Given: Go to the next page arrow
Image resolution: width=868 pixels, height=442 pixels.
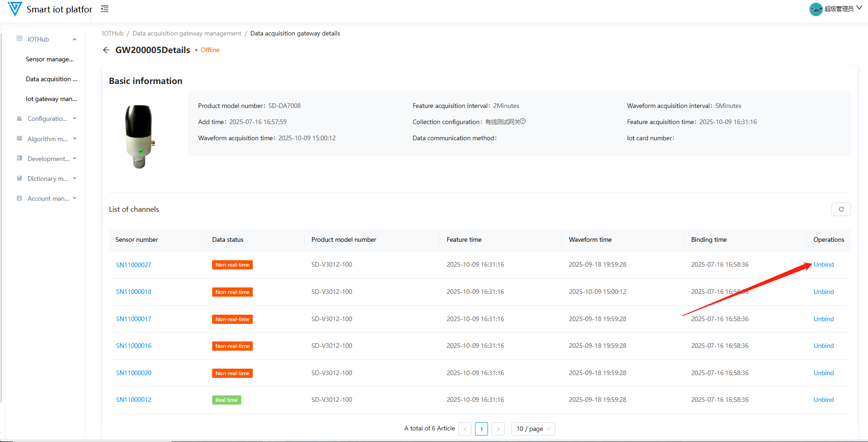Looking at the screenshot, I should 498,429.
